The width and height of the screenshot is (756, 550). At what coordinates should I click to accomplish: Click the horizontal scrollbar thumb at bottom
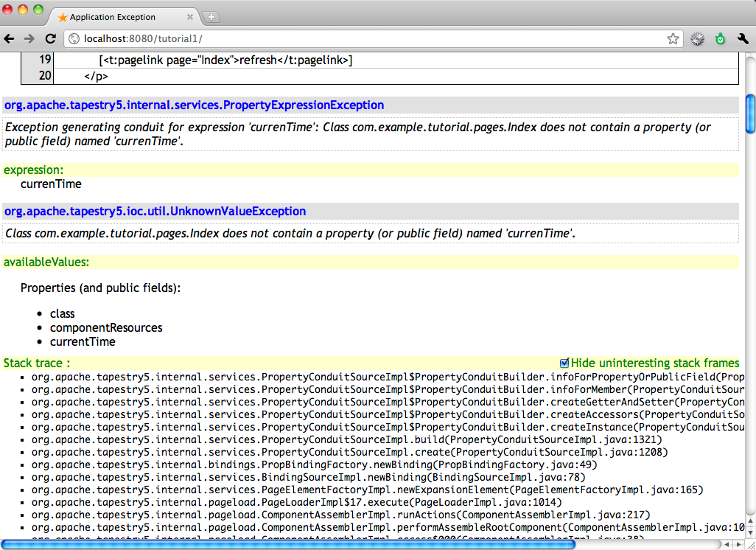pos(287,545)
